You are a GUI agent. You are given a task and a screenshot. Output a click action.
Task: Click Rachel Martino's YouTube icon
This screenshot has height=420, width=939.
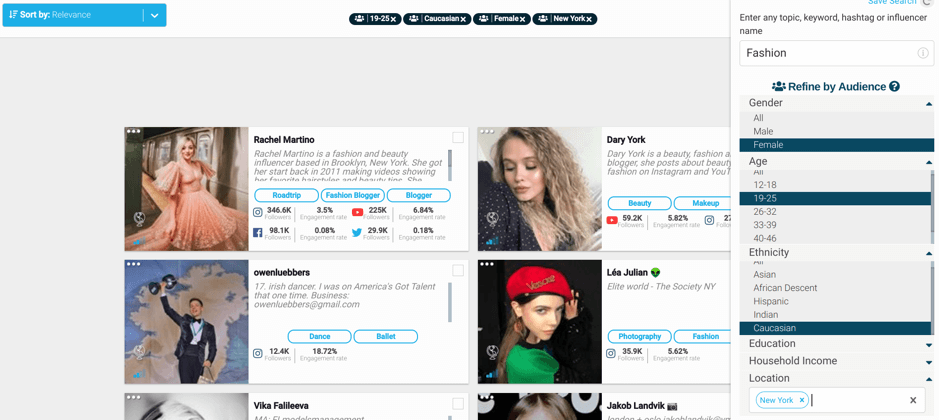click(358, 212)
